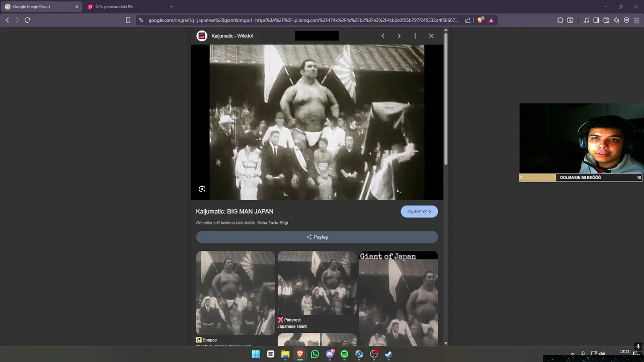Close the image preview panel
The height and width of the screenshot is (362, 644).
click(431, 36)
